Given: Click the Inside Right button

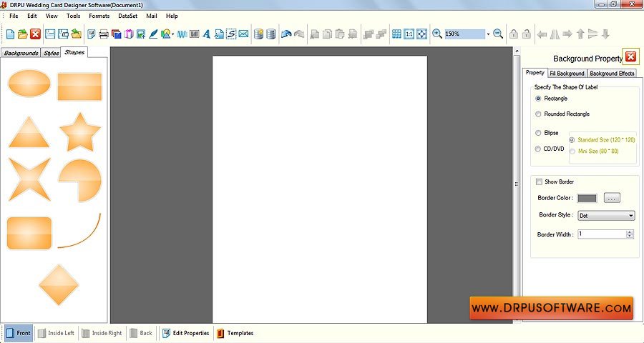Looking at the screenshot, I should pos(102,333).
